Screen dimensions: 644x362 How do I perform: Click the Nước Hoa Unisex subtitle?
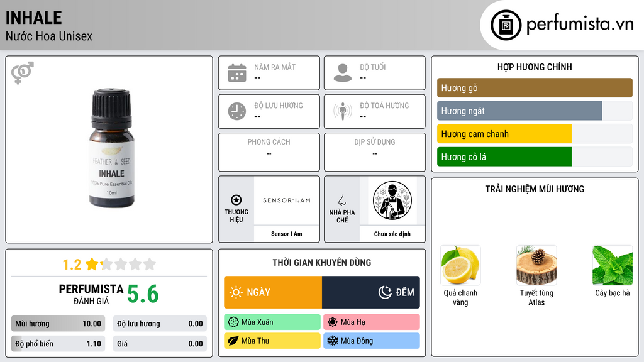tap(49, 36)
